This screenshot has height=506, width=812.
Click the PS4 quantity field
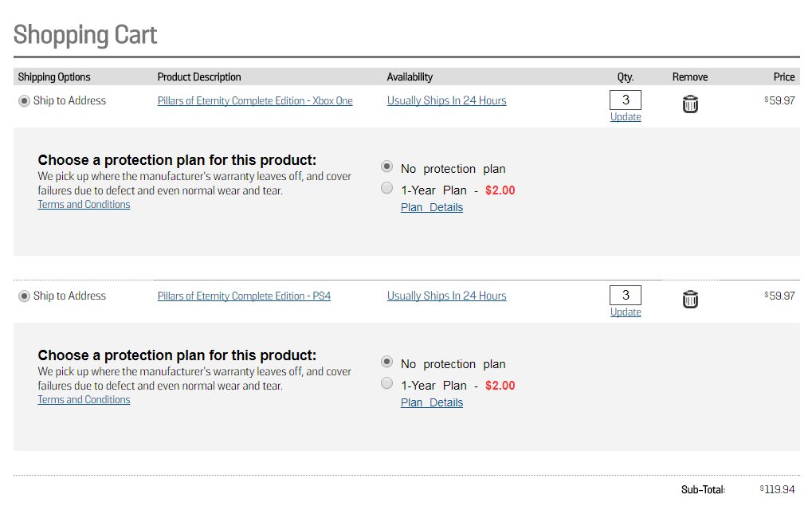(626, 295)
